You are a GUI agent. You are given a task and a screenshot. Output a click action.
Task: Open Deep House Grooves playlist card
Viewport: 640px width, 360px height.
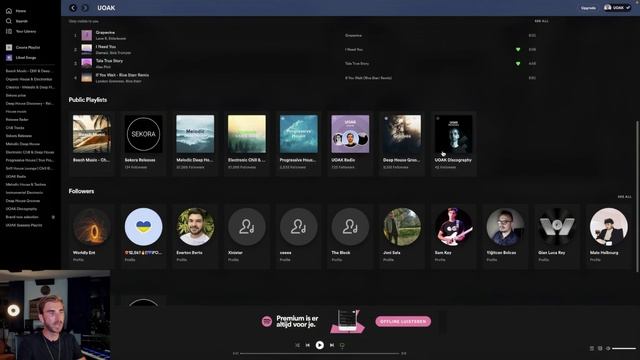pos(402,143)
